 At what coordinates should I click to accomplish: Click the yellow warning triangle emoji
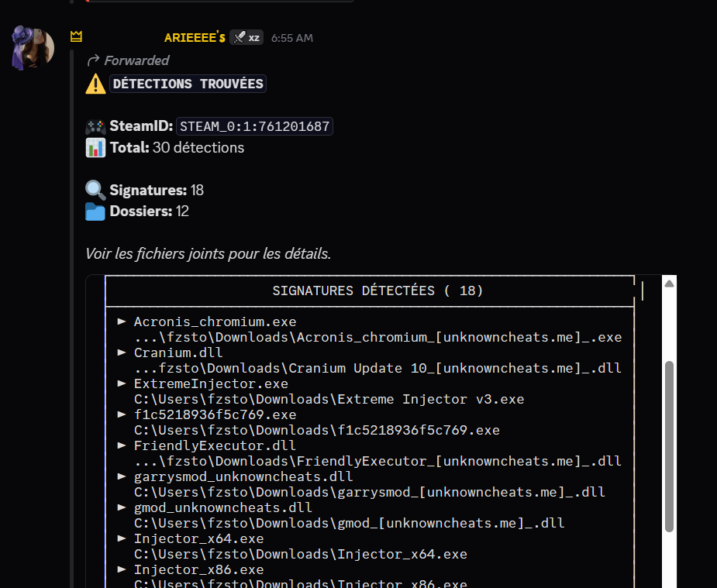95,84
